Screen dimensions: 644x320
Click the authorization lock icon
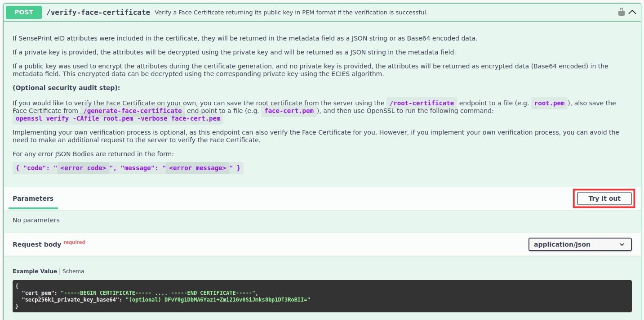(622, 12)
